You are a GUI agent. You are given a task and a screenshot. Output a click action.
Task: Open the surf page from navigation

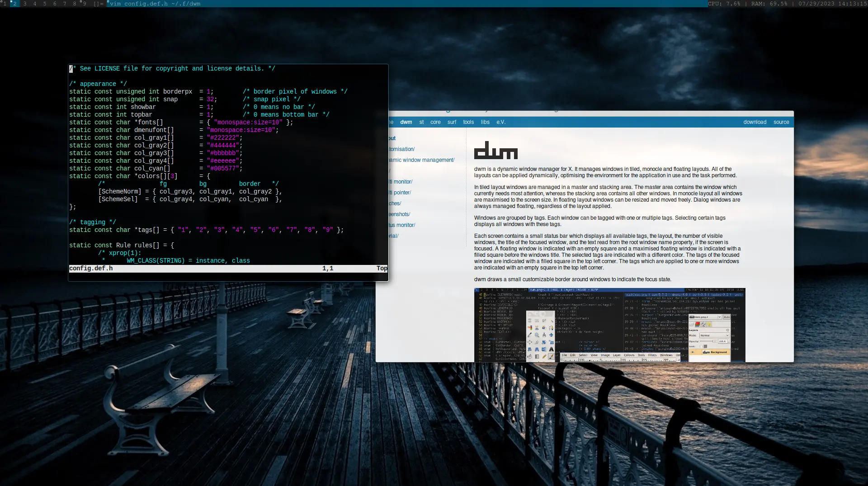[452, 122]
